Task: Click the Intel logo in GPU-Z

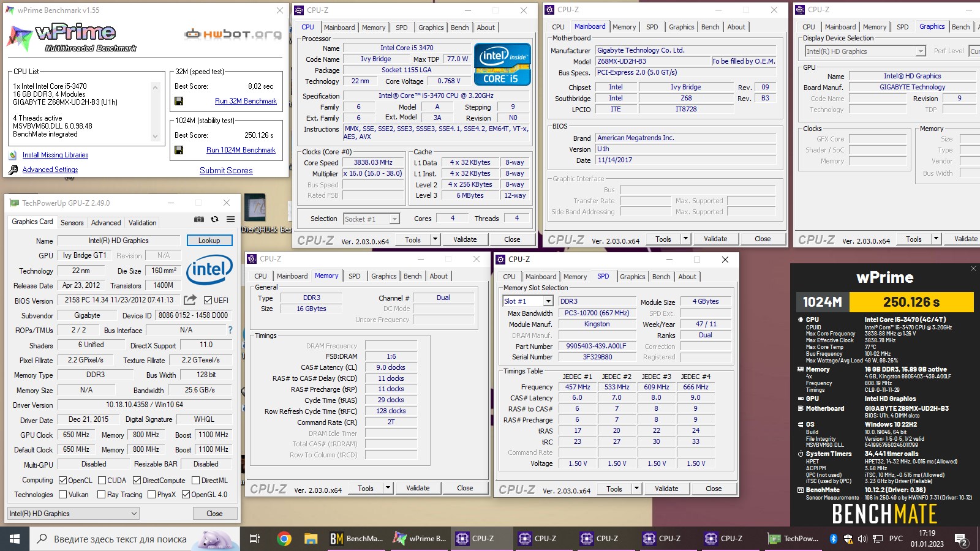Action: (209, 270)
